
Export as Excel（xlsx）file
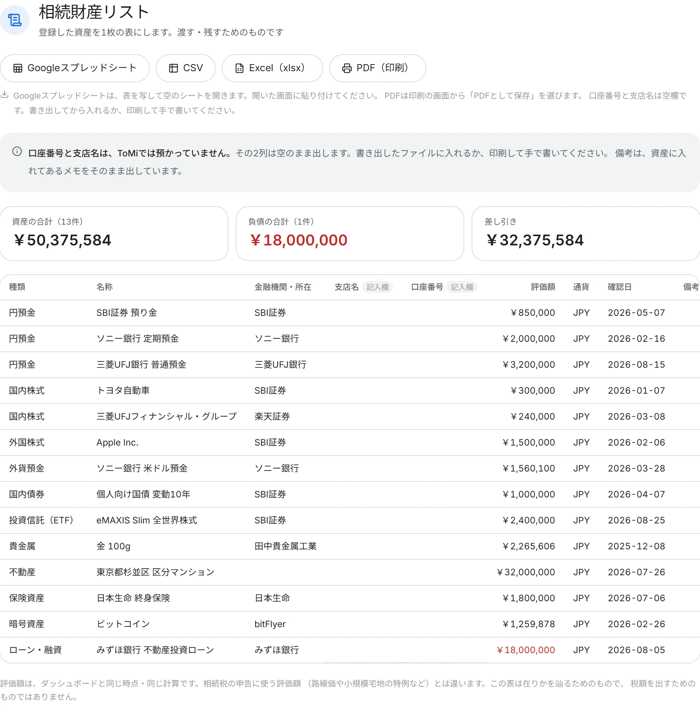pyautogui.click(x=272, y=68)
